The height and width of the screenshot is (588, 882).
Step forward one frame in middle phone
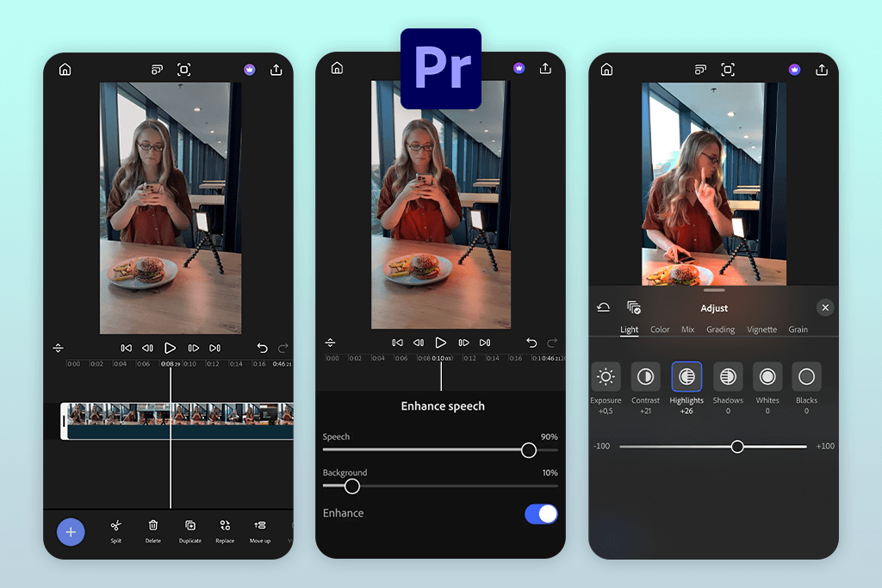click(463, 343)
